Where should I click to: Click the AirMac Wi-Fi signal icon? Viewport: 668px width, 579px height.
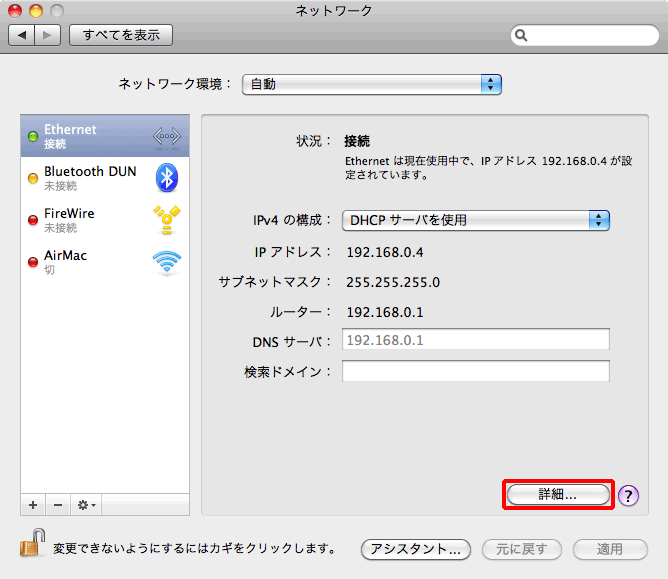pos(166,262)
